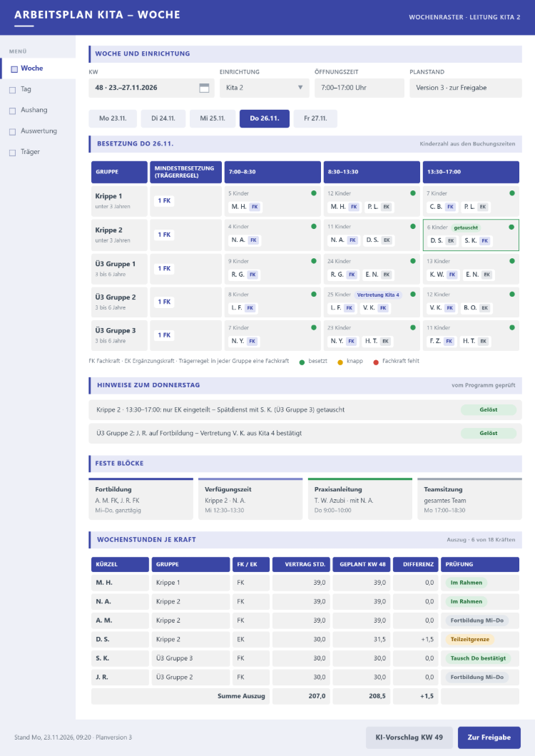Click the Vertretung Kita 4 badge
The height and width of the screenshot is (756, 535).
[x=378, y=295]
